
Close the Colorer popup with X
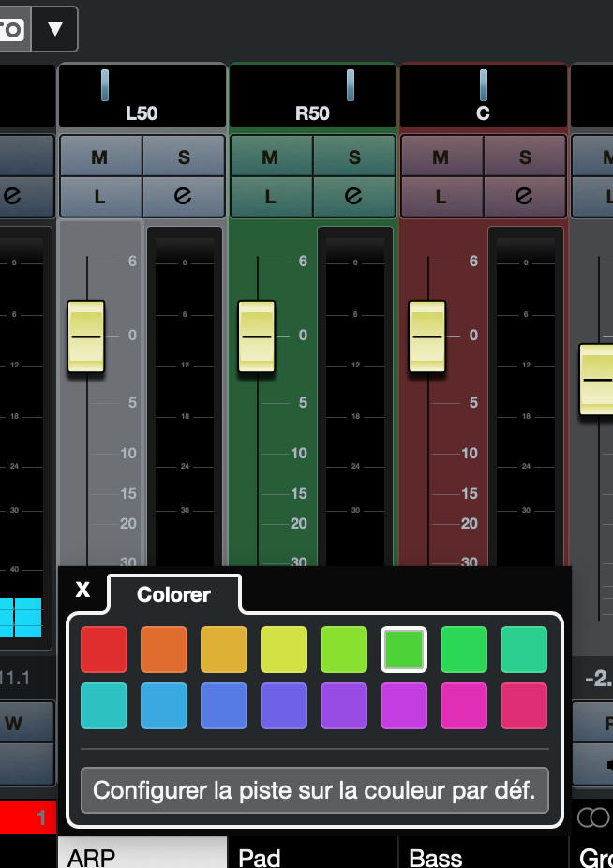[x=82, y=590]
